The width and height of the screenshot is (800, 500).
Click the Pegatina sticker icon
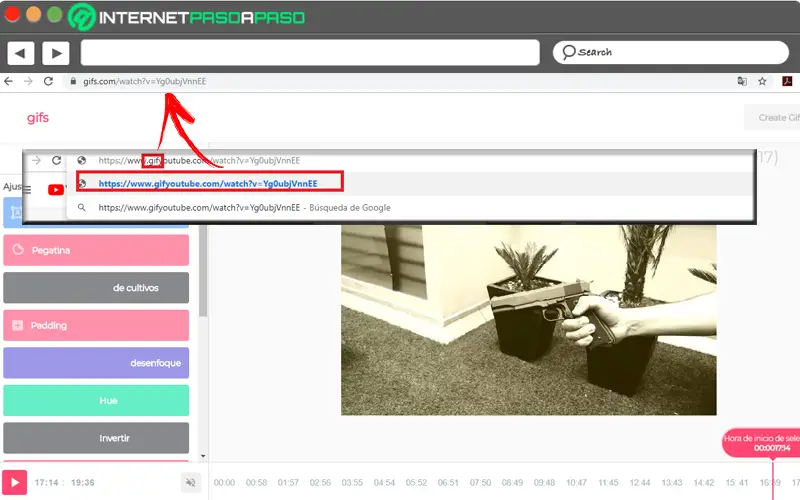(18, 249)
